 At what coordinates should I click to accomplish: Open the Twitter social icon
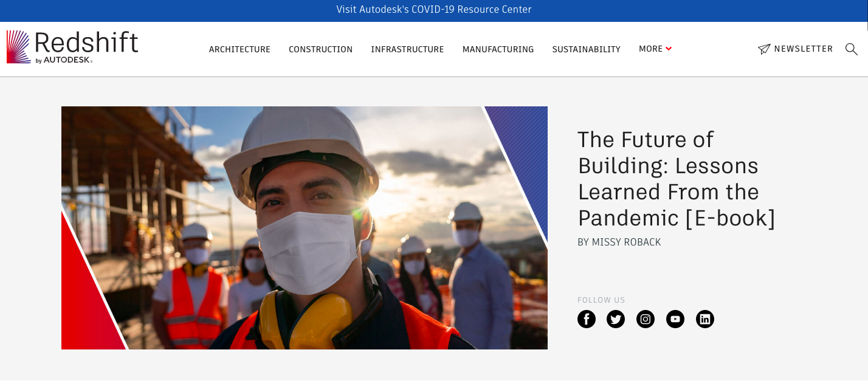(616, 319)
